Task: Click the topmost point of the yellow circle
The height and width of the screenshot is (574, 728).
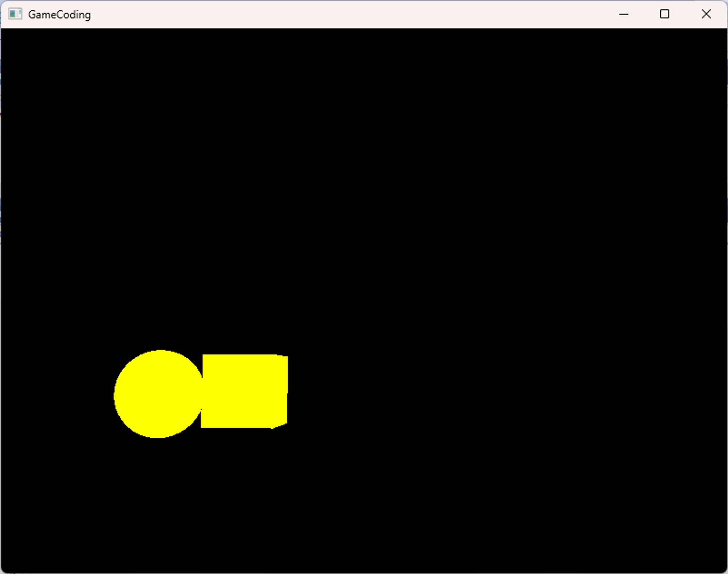Action: tap(160, 351)
